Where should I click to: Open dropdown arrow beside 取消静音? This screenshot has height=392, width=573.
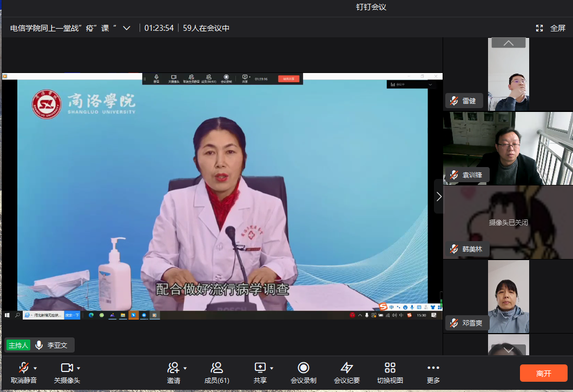pos(35,368)
